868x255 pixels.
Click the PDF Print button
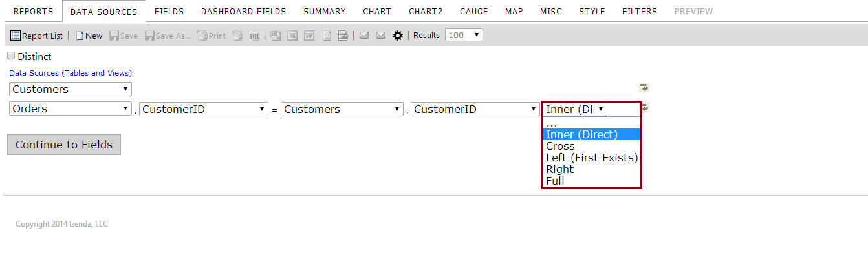(212, 36)
